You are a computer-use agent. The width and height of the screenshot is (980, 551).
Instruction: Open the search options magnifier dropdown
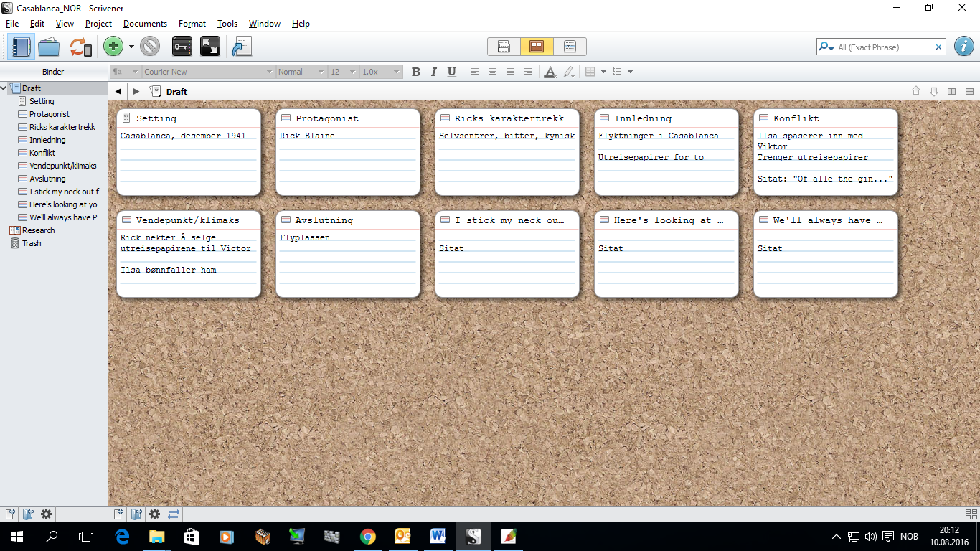click(825, 47)
